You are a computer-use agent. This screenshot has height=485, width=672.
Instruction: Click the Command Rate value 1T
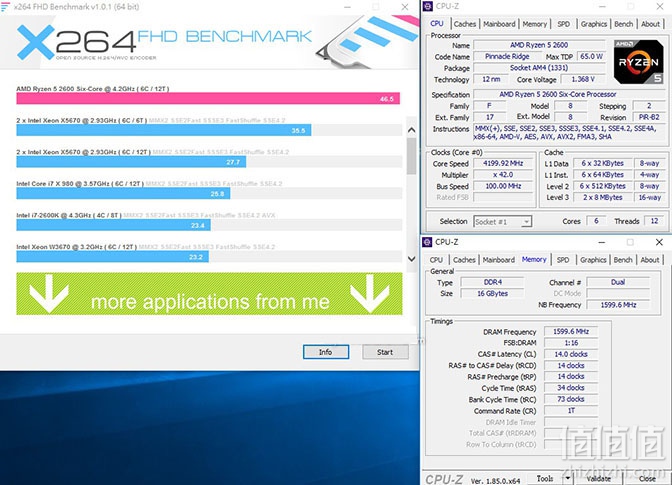click(x=571, y=410)
